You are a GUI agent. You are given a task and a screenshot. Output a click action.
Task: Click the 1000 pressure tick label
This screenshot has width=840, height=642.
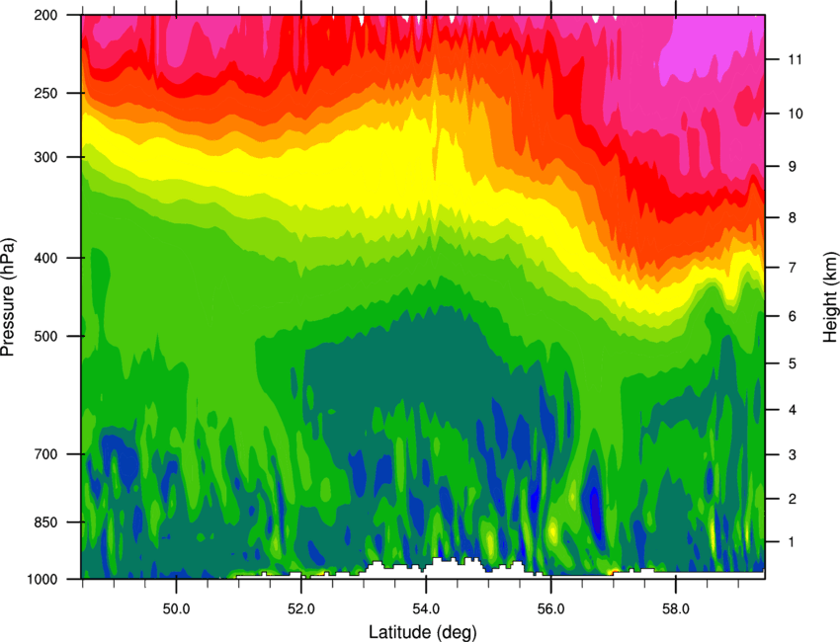pos(42,579)
